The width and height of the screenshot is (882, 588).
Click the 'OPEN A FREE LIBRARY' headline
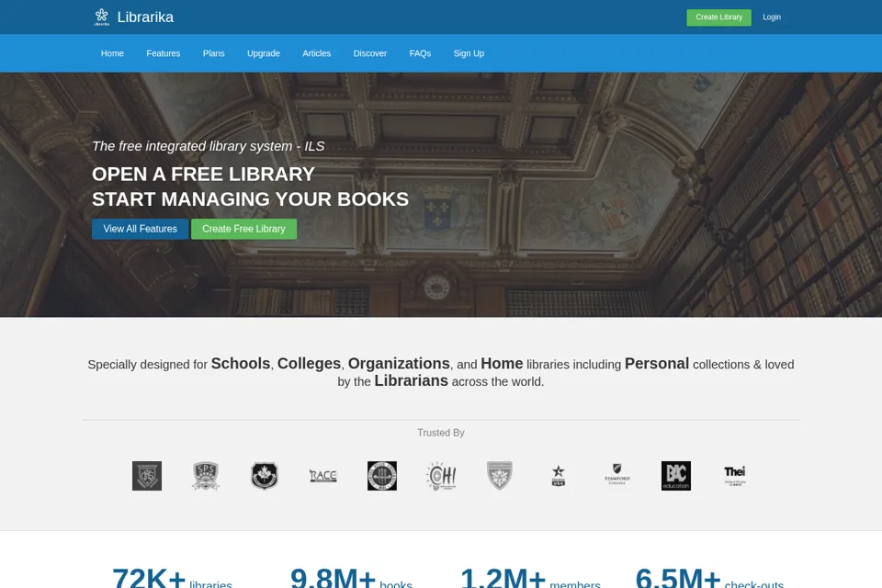[203, 175]
